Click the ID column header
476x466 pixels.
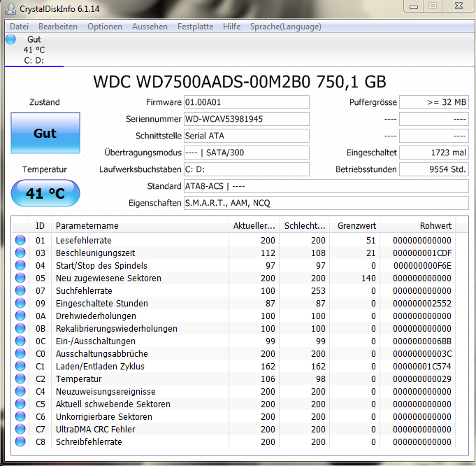(40, 226)
